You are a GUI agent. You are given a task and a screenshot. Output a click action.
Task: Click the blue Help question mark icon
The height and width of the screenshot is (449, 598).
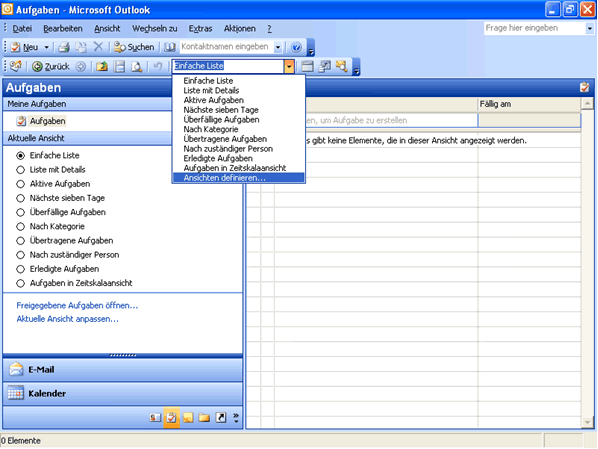[296, 47]
